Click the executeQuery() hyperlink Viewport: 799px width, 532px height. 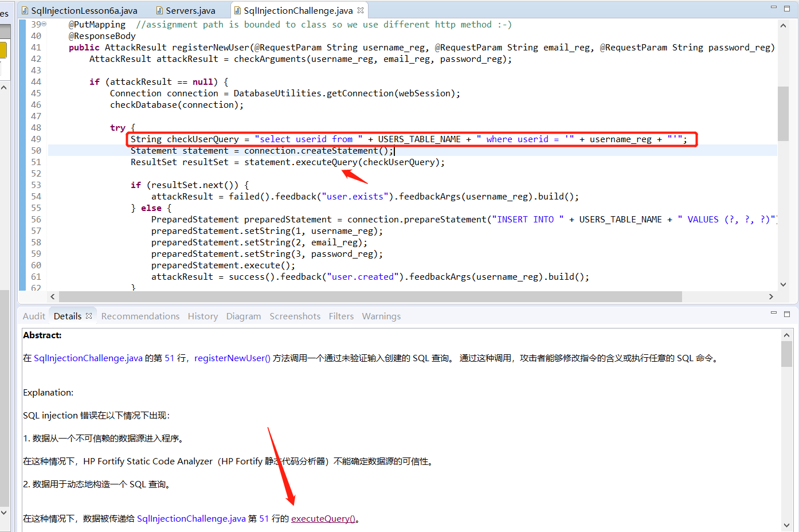point(323,518)
